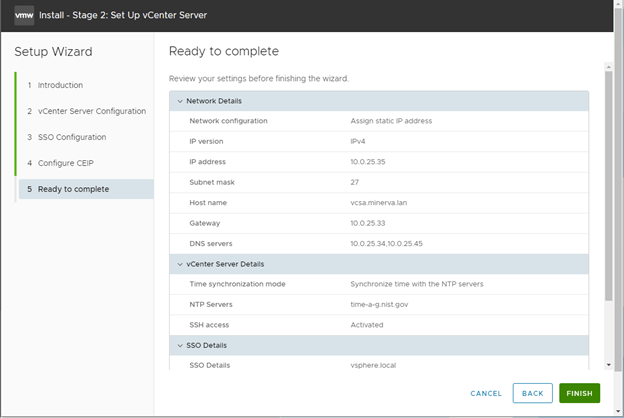Select Ready to complete step
The image size is (624, 418).
(x=74, y=189)
